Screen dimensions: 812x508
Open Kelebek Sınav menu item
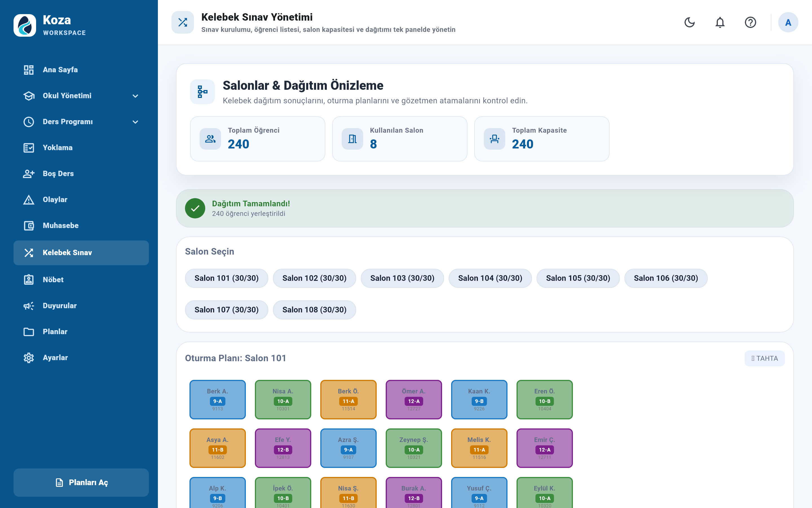pyautogui.click(x=81, y=253)
